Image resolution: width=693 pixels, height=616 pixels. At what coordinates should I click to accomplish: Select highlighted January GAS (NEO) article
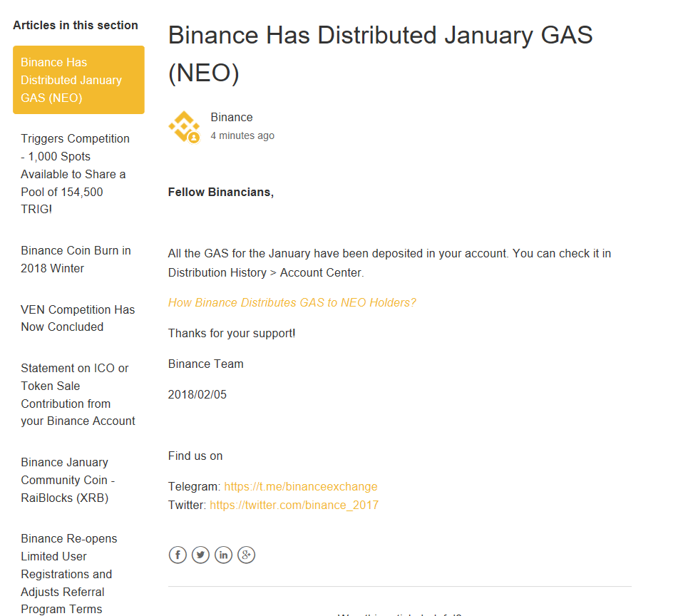[78, 80]
